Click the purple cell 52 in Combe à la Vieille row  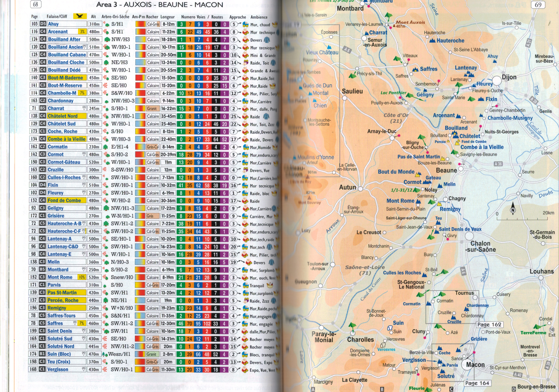[224, 139]
